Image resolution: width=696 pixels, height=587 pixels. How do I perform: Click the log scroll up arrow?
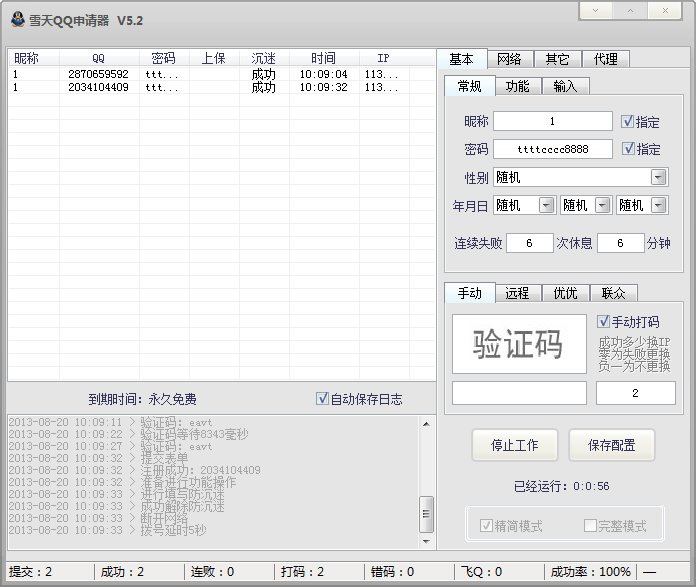[426, 424]
